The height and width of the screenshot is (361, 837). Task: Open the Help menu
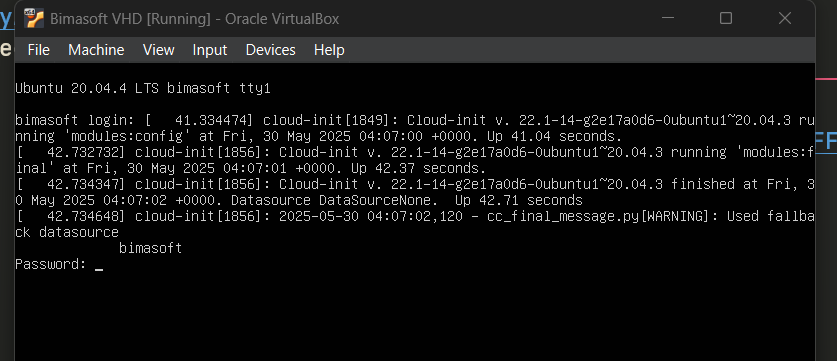(x=329, y=50)
